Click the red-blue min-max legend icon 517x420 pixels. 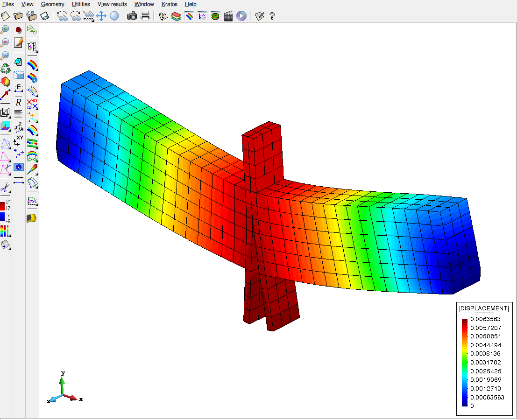click(5, 211)
